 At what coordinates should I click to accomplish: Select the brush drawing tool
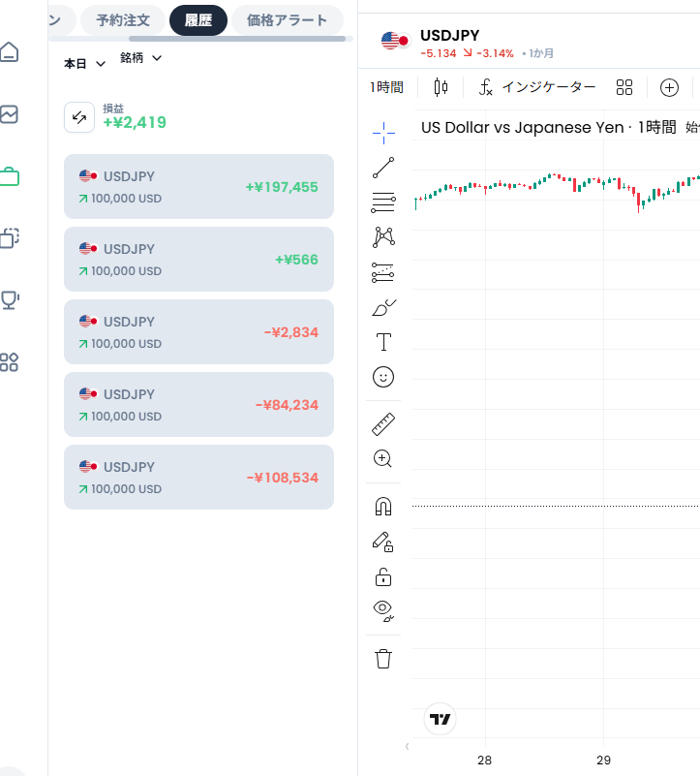[383, 307]
